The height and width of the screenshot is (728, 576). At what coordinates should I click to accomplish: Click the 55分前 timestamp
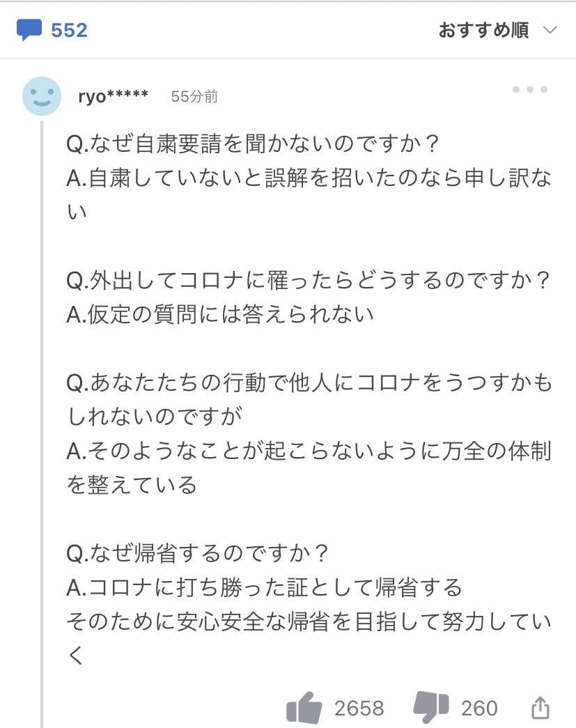pos(194,96)
